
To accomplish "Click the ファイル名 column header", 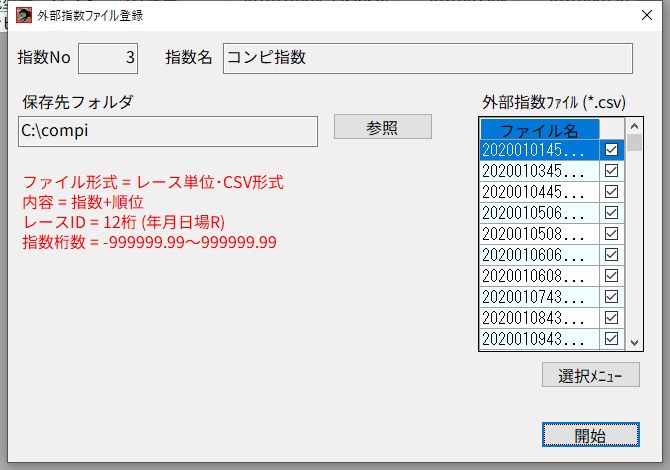I will coord(540,129).
